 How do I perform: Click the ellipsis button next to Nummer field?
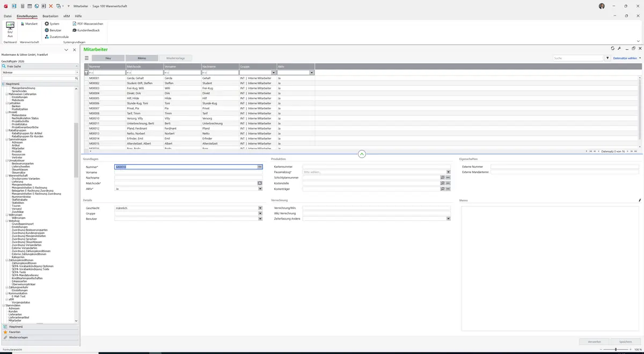click(260, 167)
